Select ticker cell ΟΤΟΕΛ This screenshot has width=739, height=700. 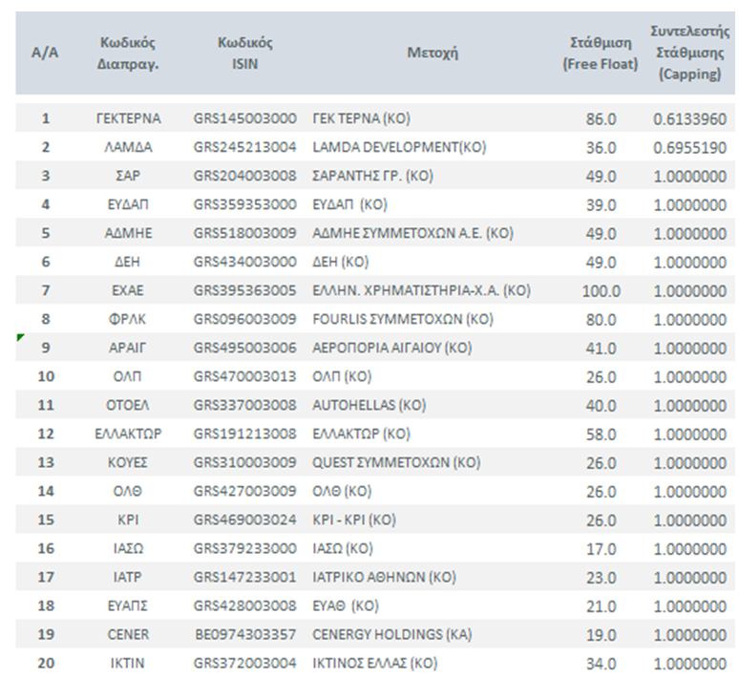tap(128, 405)
